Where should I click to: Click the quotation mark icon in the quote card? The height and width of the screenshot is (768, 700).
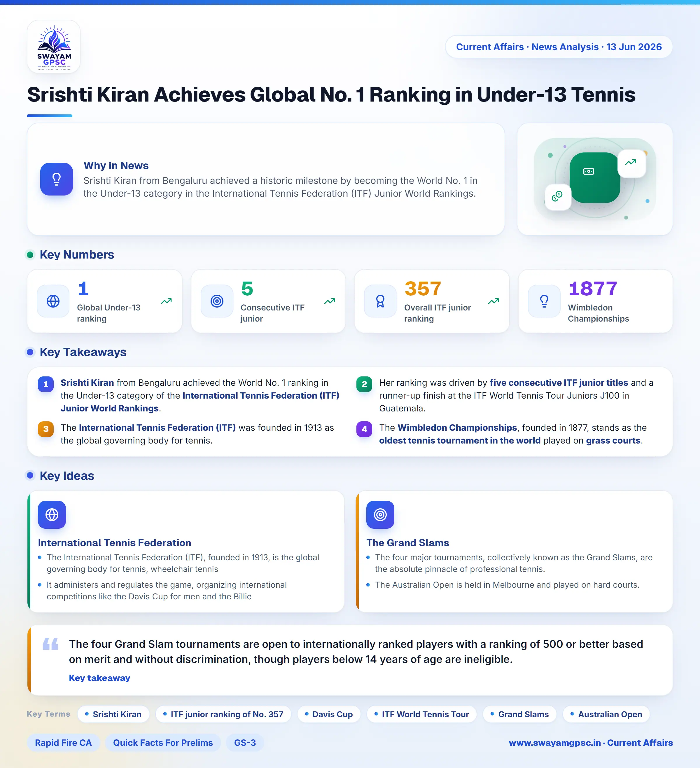pyautogui.click(x=50, y=644)
